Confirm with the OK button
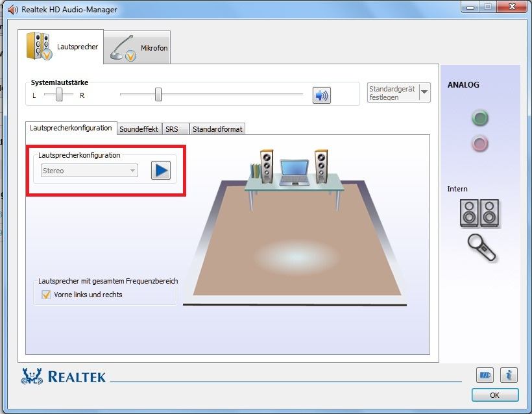Image resolution: width=532 pixels, height=414 pixels. click(495, 395)
